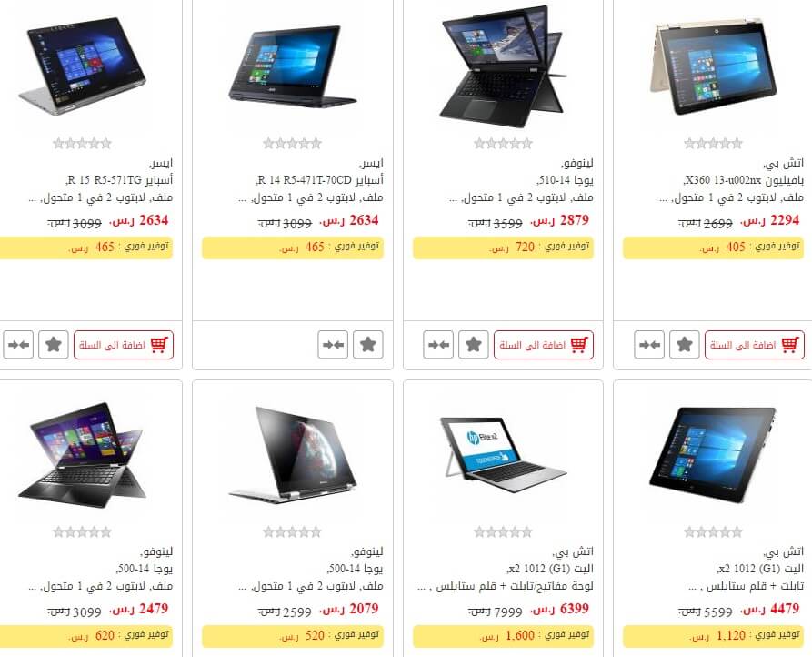The width and height of the screenshot is (812, 657).
Task: Add Acer Aspire R 15 to cart
Action: pos(124,345)
